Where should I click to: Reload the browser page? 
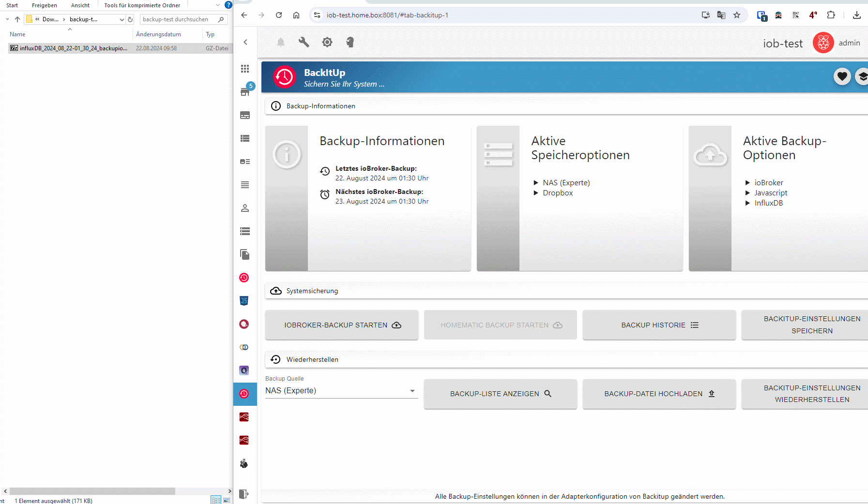tap(279, 15)
